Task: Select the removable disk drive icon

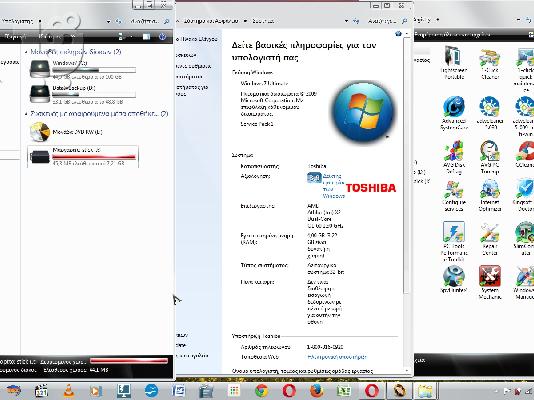Action: pos(40,157)
